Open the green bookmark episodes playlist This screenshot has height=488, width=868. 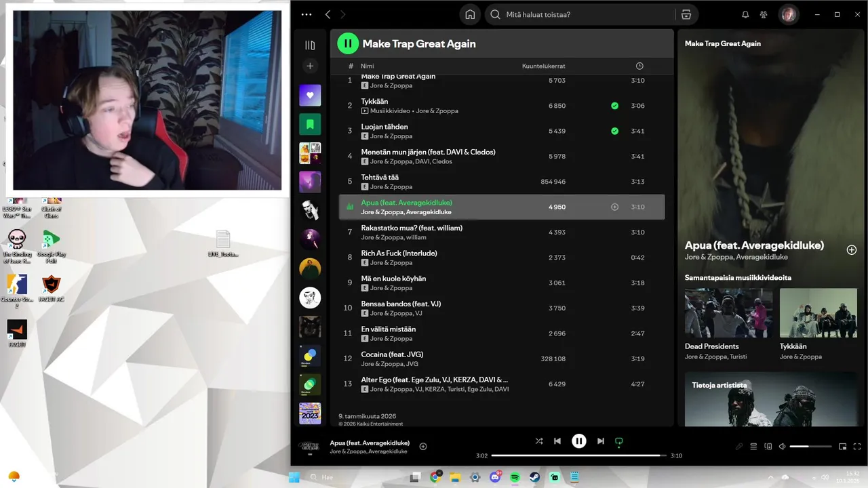(310, 124)
